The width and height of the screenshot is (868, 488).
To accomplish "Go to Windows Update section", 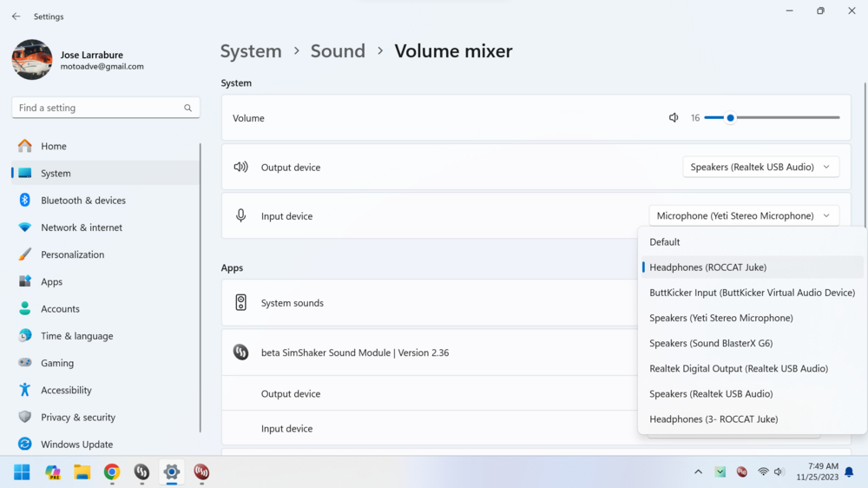I will [x=76, y=445].
